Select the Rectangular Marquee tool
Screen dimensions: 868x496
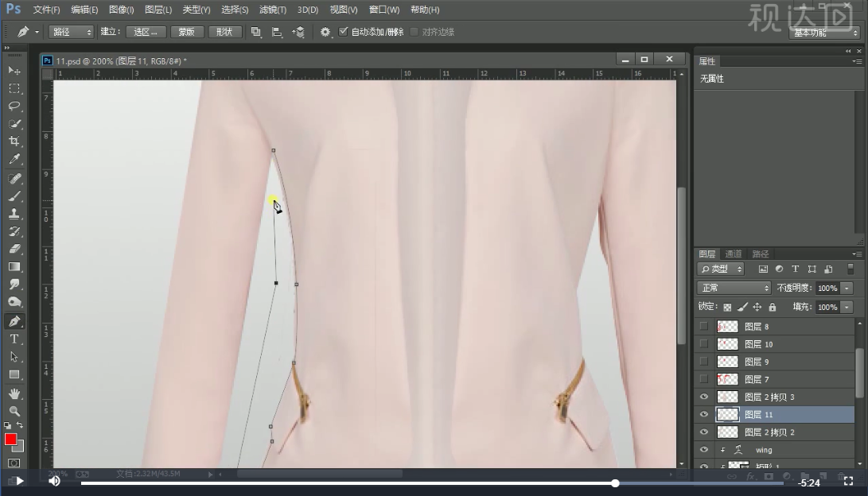pyautogui.click(x=14, y=88)
